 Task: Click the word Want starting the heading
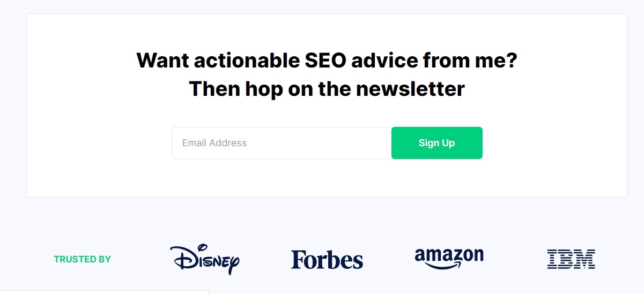162,61
